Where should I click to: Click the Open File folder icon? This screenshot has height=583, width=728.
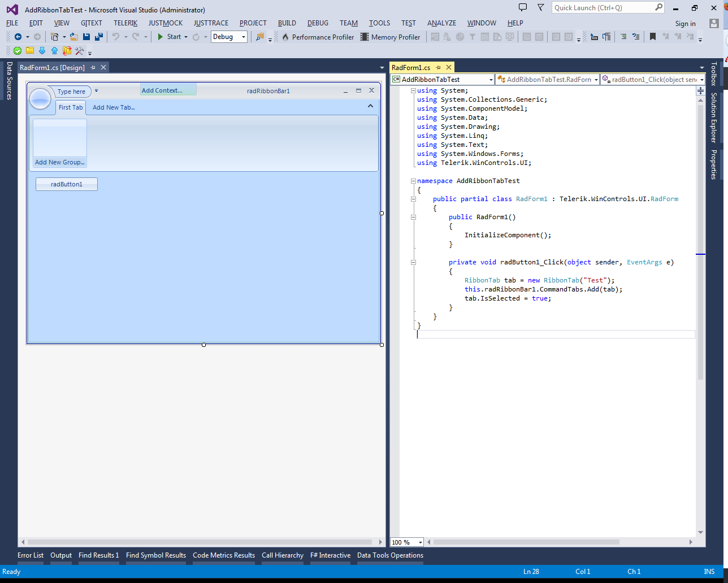[x=73, y=37]
